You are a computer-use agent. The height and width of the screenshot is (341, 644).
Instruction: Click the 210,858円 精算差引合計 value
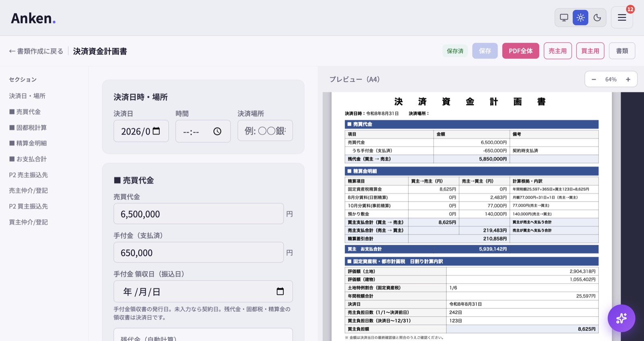coord(495,239)
